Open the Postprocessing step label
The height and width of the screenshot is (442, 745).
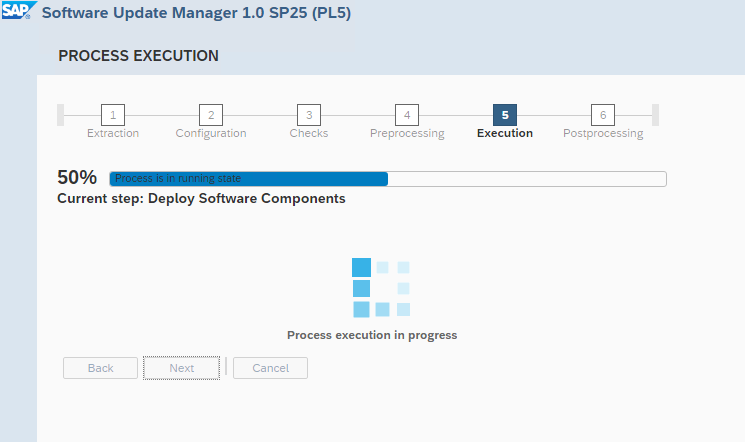[x=603, y=133]
